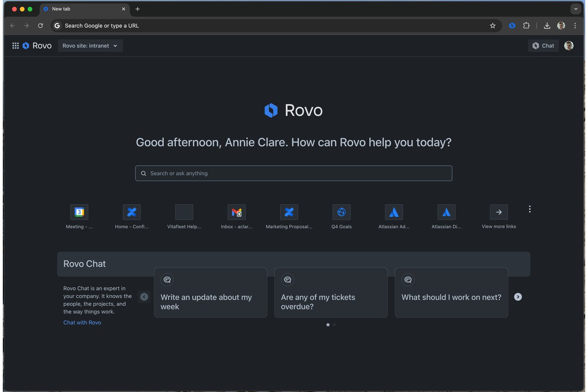The image size is (588, 392).
Task: Click the View more links arrow
Action: [499, 212]
